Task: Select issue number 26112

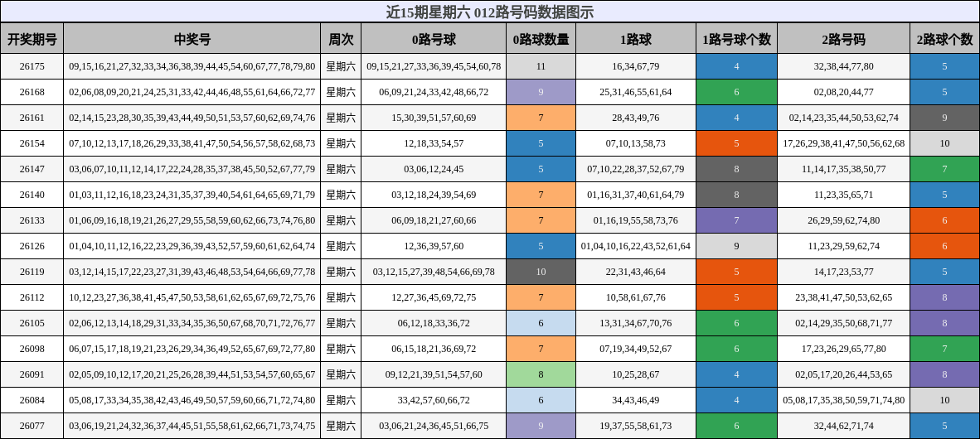Action: click(32, 297)
